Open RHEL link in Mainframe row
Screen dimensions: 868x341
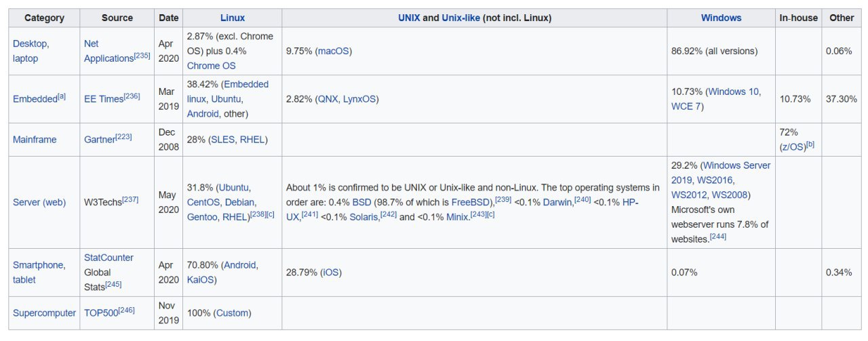pyautogui.click(x=252, y=140)
